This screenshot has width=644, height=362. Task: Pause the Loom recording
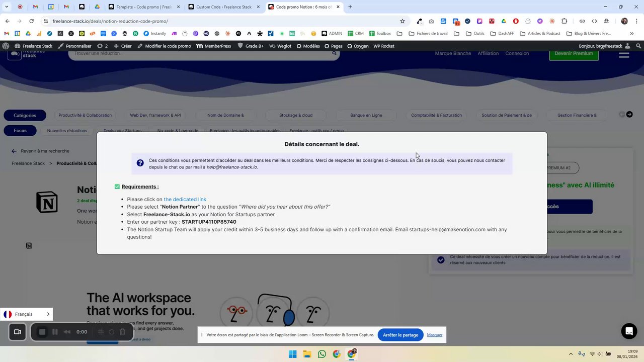pyautogui.click(x=55, y=332)
